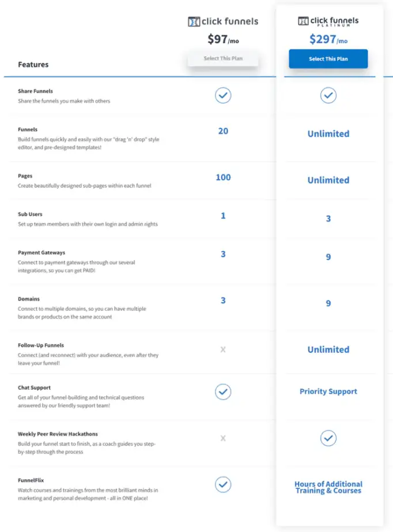The image size is (393, 532).
Task: Click the $297/mo price label
Action: pyautogui.click(x=328, y=40)
